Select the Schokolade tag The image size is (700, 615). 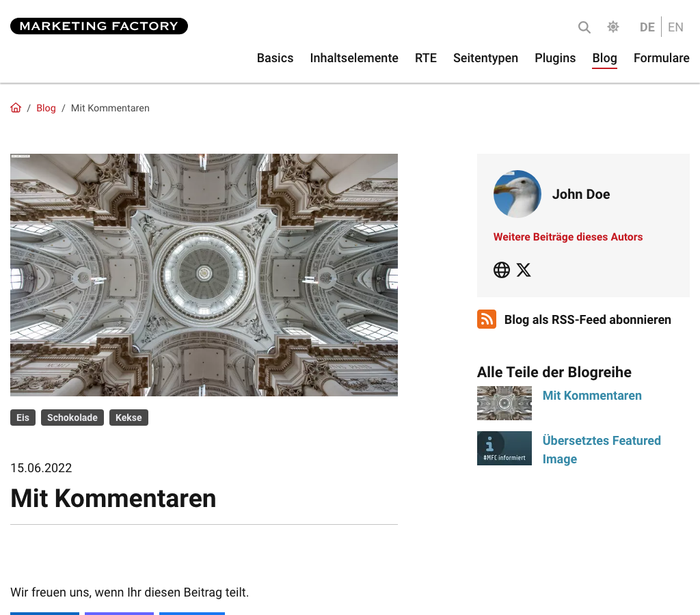pos(72,418)
